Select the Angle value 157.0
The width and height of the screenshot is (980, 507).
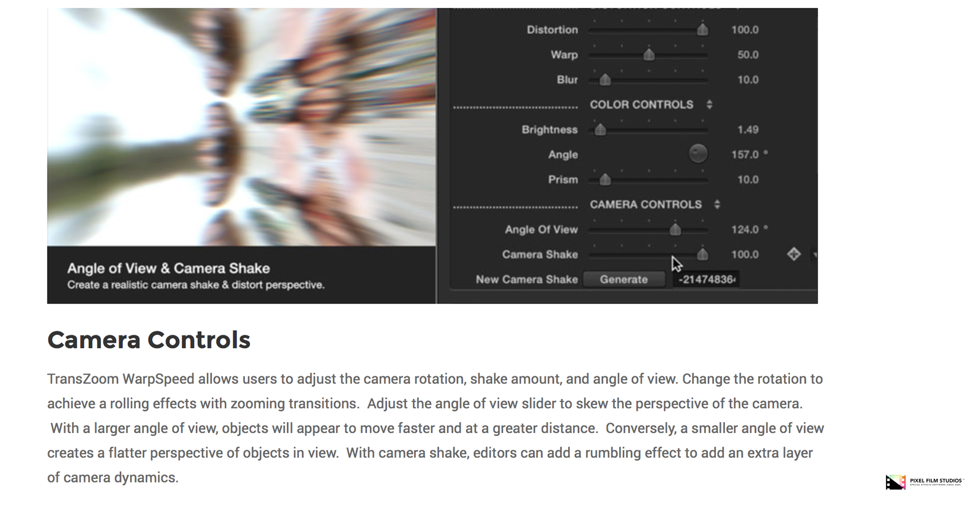[745, 154]
